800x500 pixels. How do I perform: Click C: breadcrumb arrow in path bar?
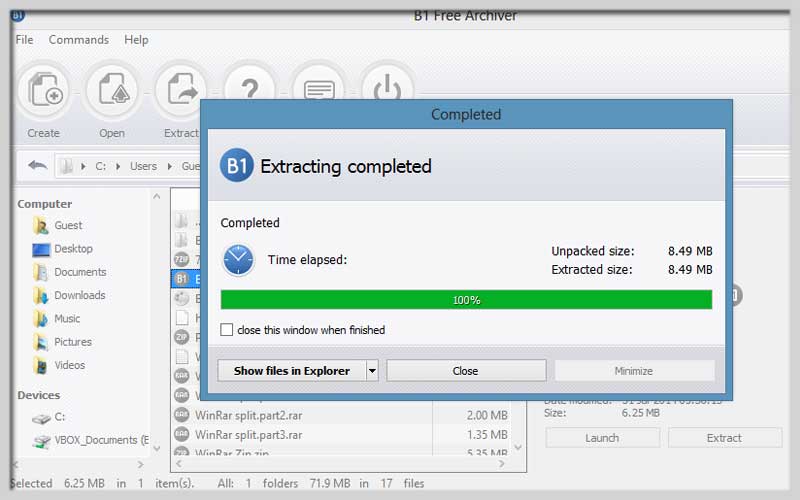tap(118, 166)
